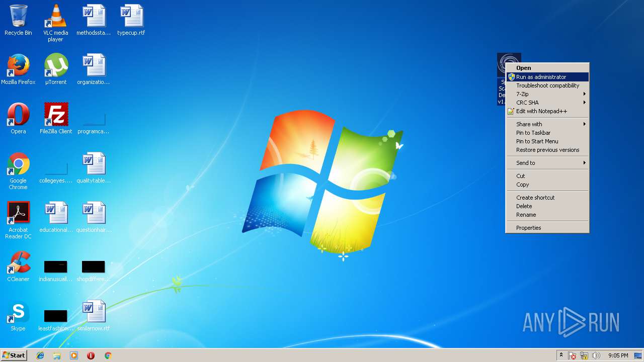Select the questionhair... Word document icon
The height and width of the screenshot is (362, 644).
click(x=94, y=217)
